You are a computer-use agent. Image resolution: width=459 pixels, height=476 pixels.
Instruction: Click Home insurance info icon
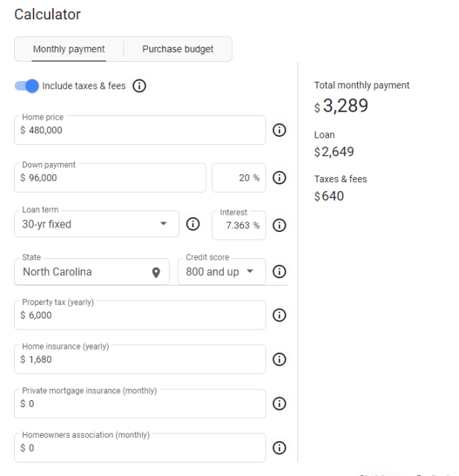click(x=279, y=359)
